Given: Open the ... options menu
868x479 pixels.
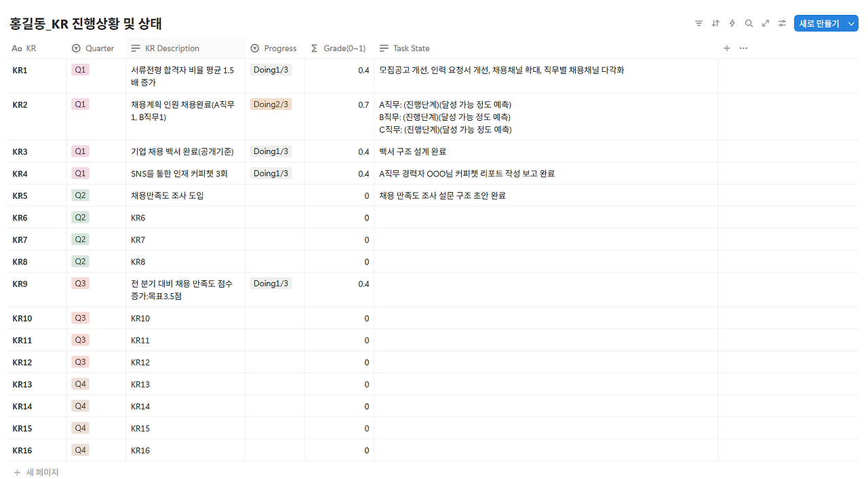Looking at the screenshot, I should [x=743, y=48].
